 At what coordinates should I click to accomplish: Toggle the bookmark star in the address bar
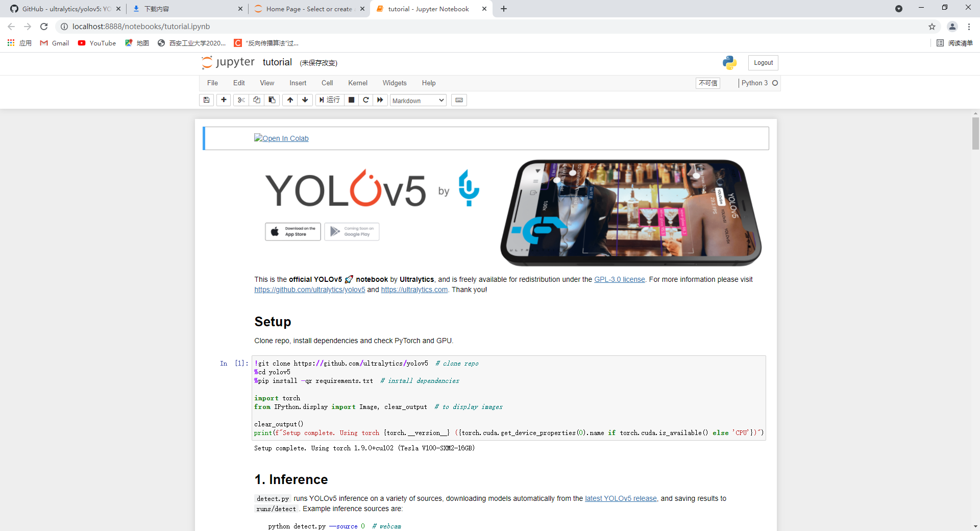(x=933, y=27)
